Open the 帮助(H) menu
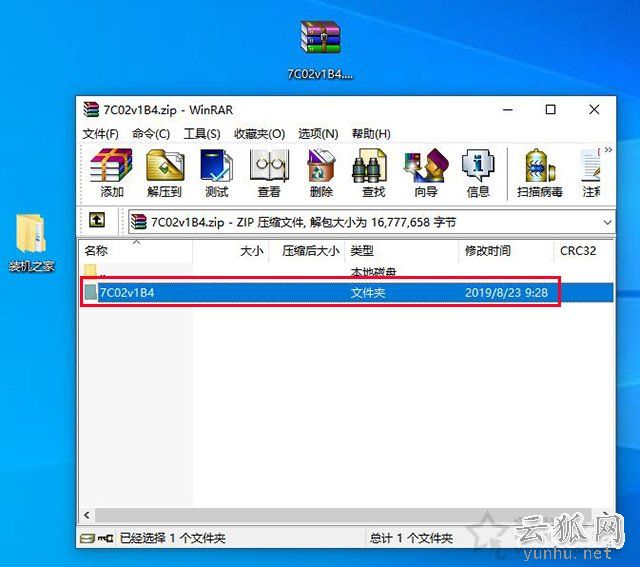 click(x=371, y=134)
